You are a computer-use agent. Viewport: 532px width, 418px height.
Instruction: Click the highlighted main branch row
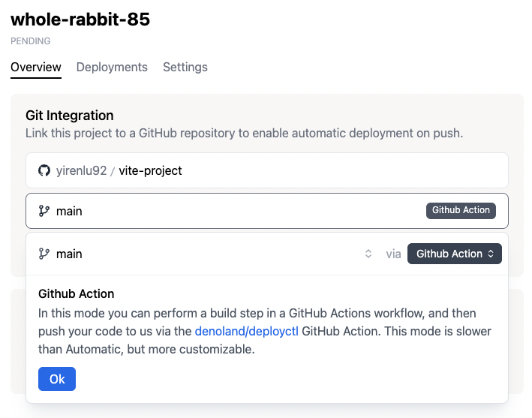[x=225, y=211]
